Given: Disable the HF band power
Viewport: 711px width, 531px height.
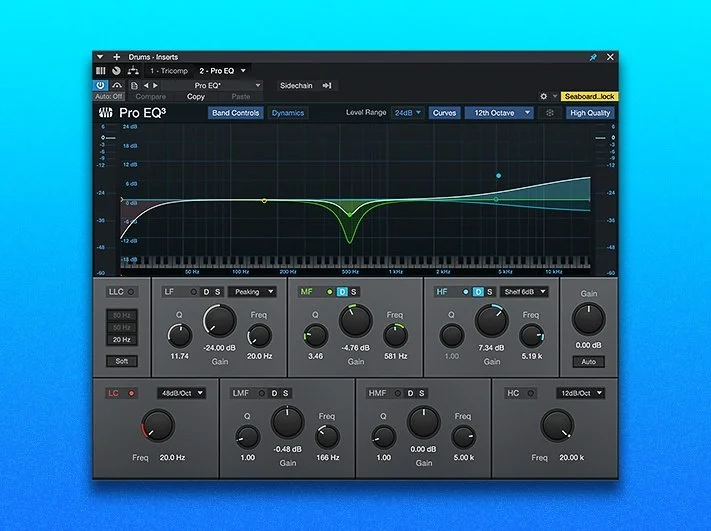Looking at the screenshot, I should click(x=466, y=292).
